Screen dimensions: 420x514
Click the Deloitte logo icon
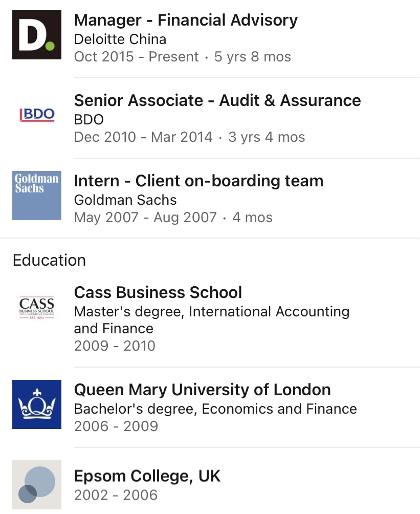[x=37, y=35]
